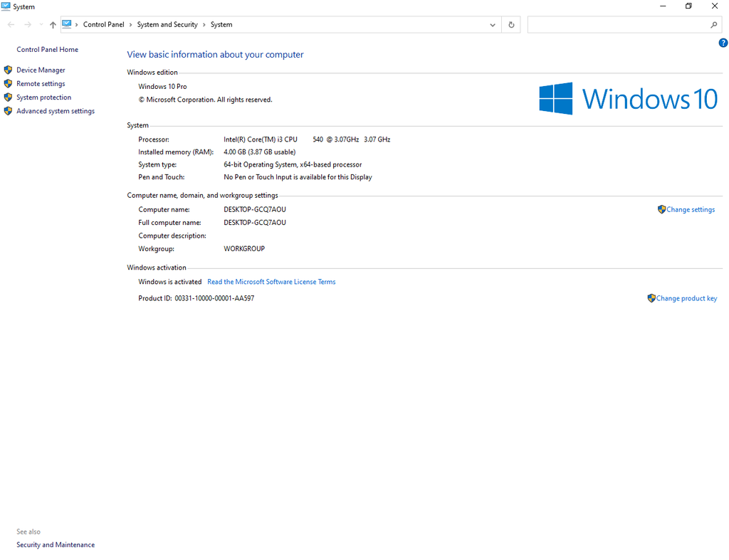Click the Computer name value DESKTOP-GCQ7AOU
729x560 pixels.
click(x=255, y=210)
